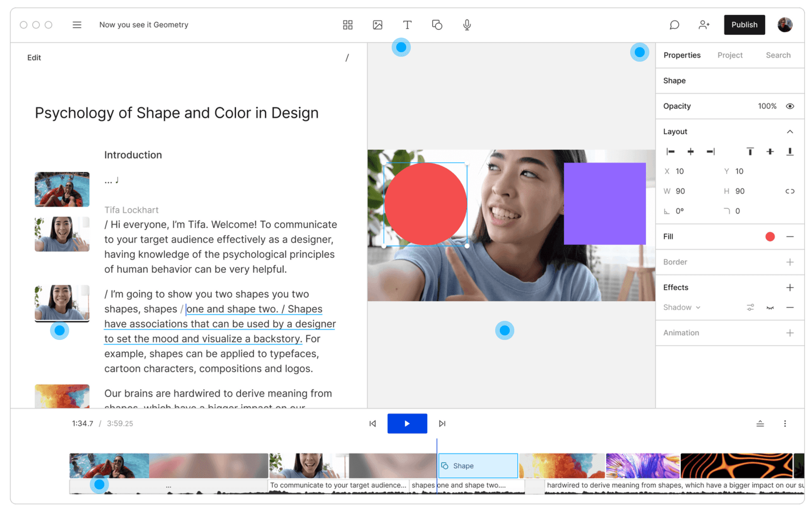Collapse the Layout section chevron
Screen dimensions: 812x513
(790, 132)
